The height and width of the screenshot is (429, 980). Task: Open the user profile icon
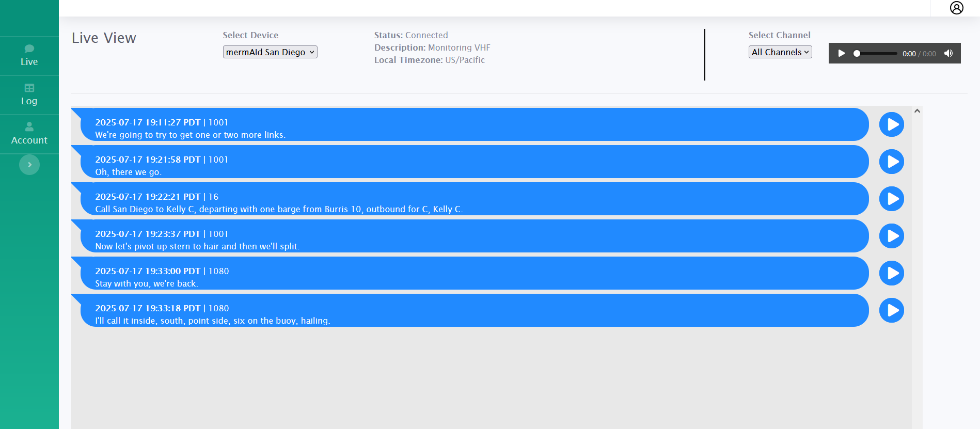[956, 8]
